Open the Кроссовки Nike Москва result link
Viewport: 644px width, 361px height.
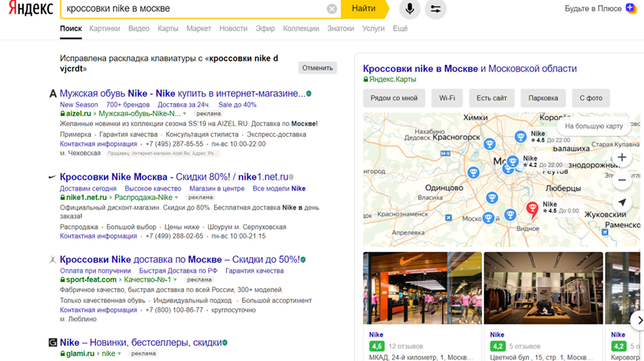[114, 177]
